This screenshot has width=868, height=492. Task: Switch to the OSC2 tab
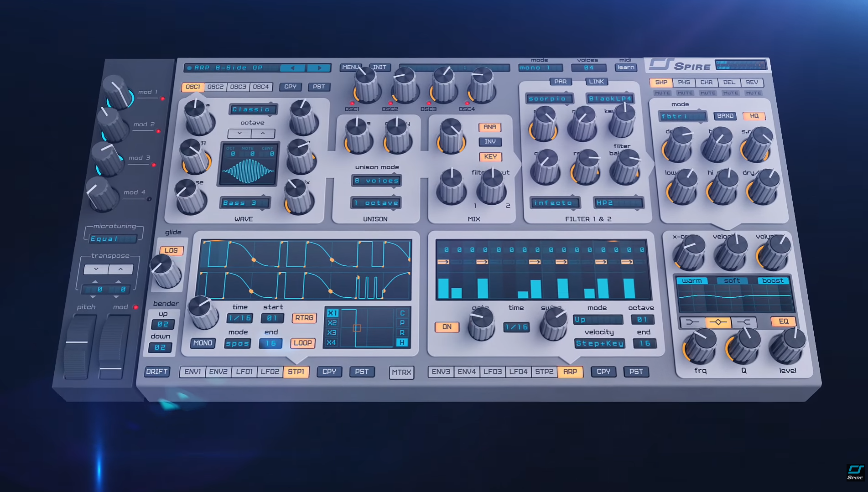pos(215,87)
